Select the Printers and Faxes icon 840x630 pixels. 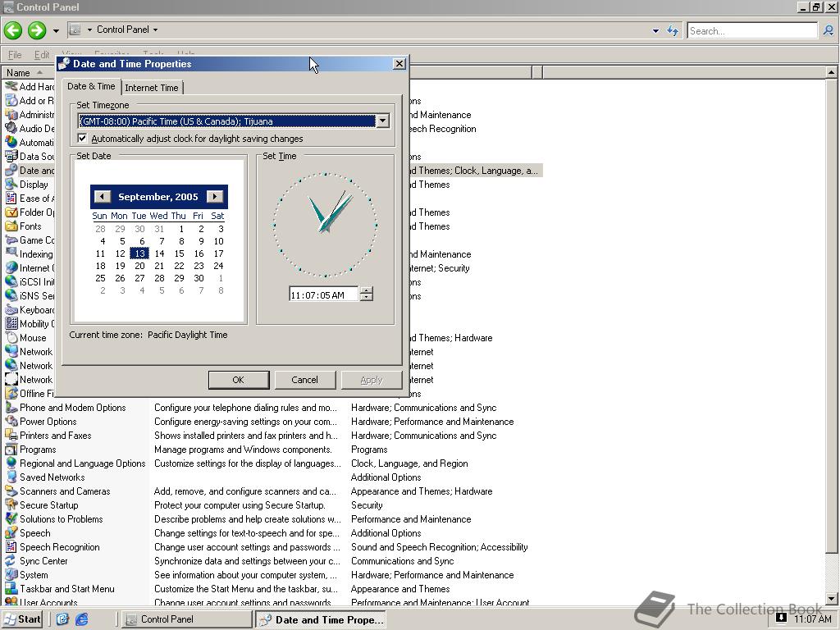coord(11,436)
